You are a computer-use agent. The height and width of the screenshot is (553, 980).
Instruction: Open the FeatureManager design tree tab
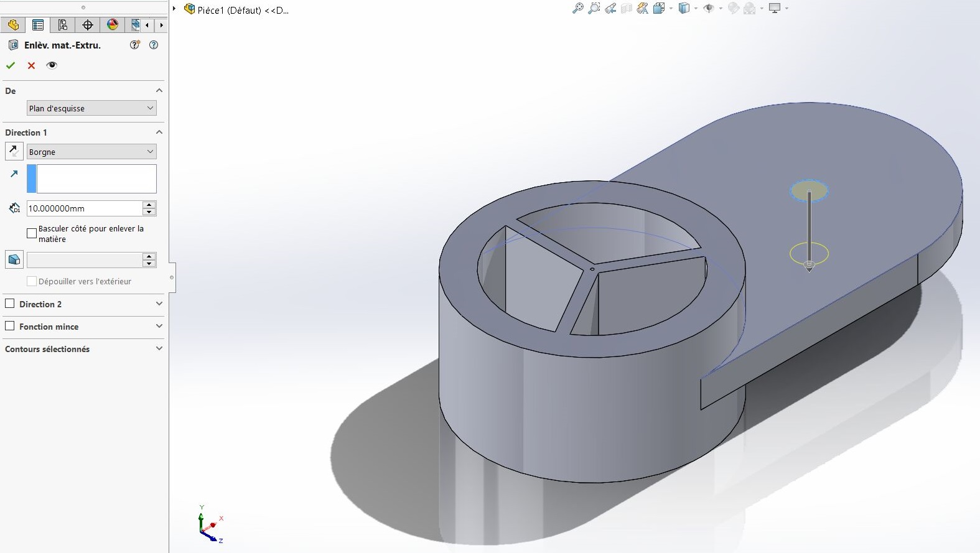(13, 25)
